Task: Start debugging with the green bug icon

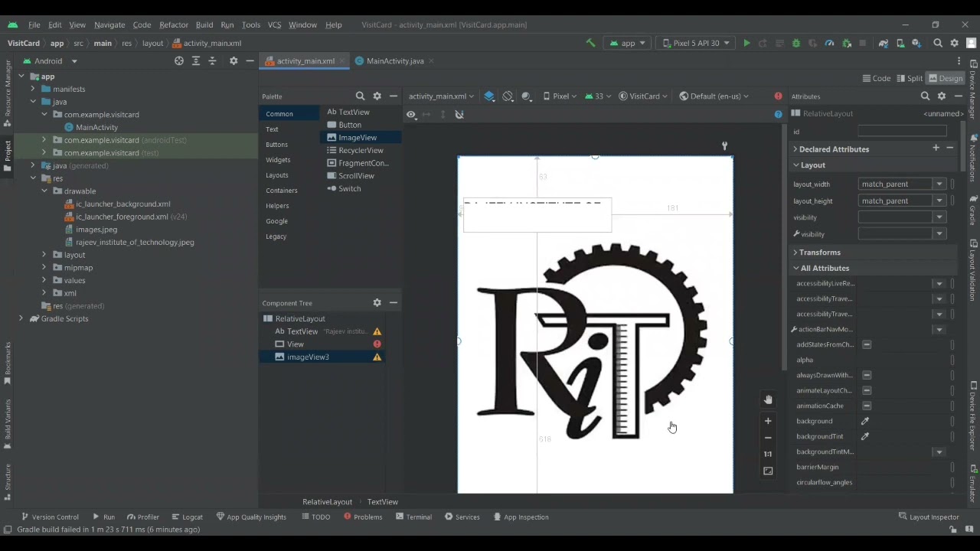Action: [796, 43]
